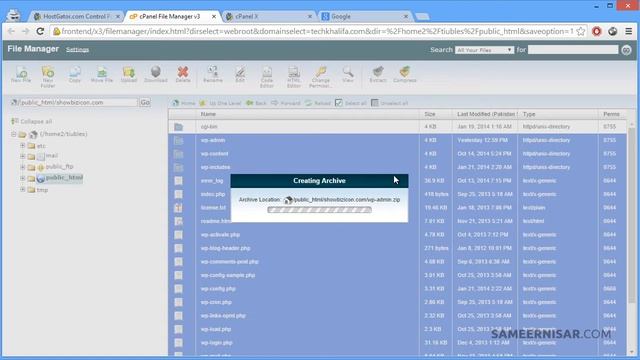The width and height of the screenshot is (640, 360).
Task: Open the HTML Editor tool
Action: [293, 77]
